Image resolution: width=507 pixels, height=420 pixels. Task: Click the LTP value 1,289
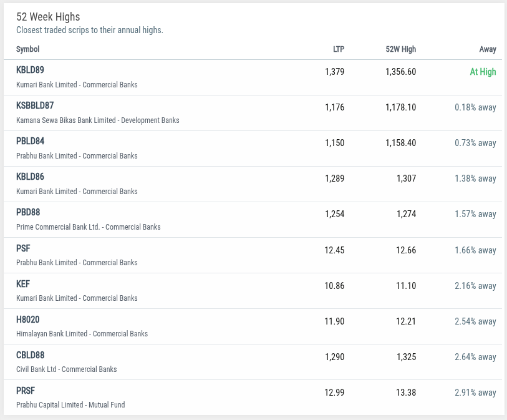[335, 178]
